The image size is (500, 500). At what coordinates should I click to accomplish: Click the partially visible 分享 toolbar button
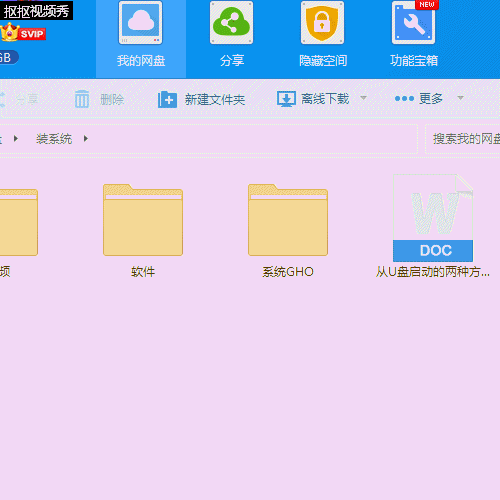[x=19, y=99]
